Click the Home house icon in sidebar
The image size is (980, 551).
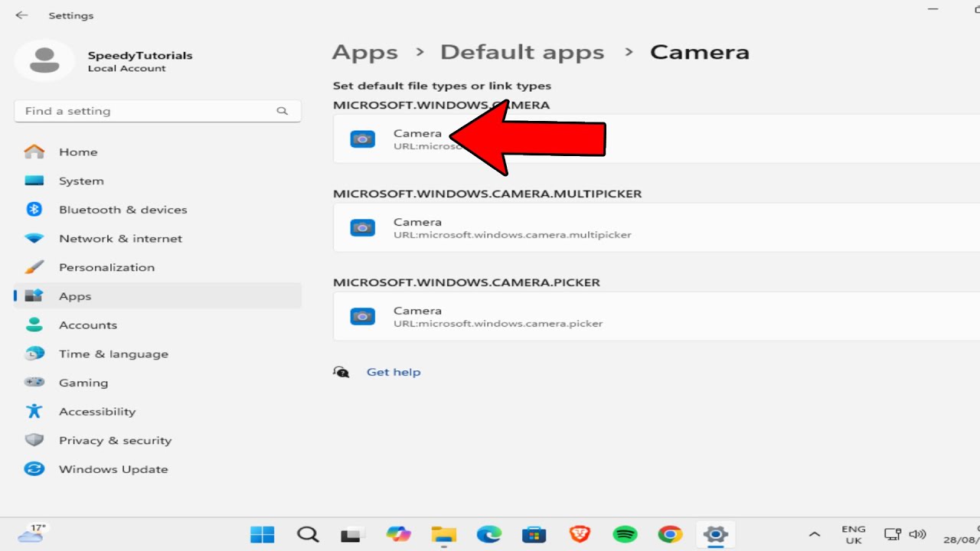pyautogui.click(x=34, y=152)
